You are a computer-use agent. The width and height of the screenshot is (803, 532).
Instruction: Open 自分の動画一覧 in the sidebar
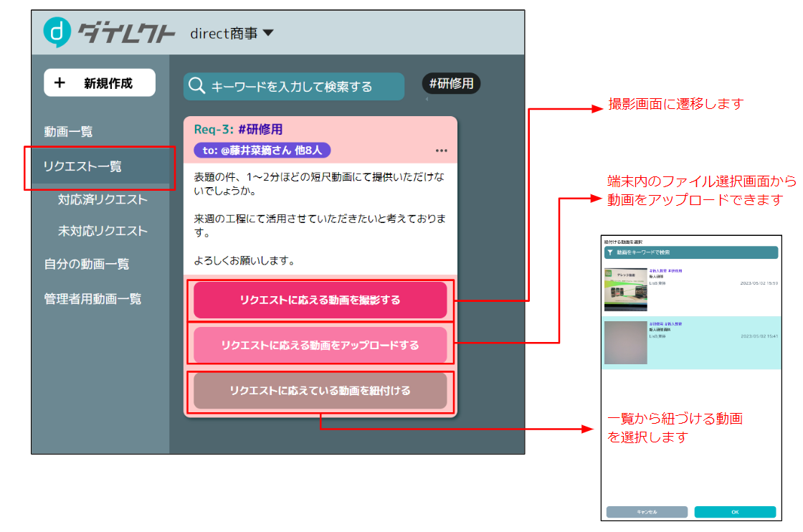click(x=87, y=265)
